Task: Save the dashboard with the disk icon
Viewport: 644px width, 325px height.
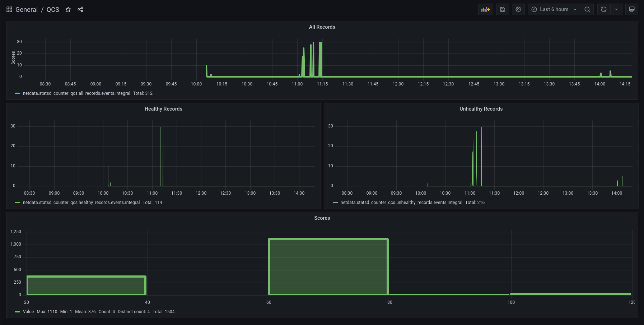Action: pos(503,9)
